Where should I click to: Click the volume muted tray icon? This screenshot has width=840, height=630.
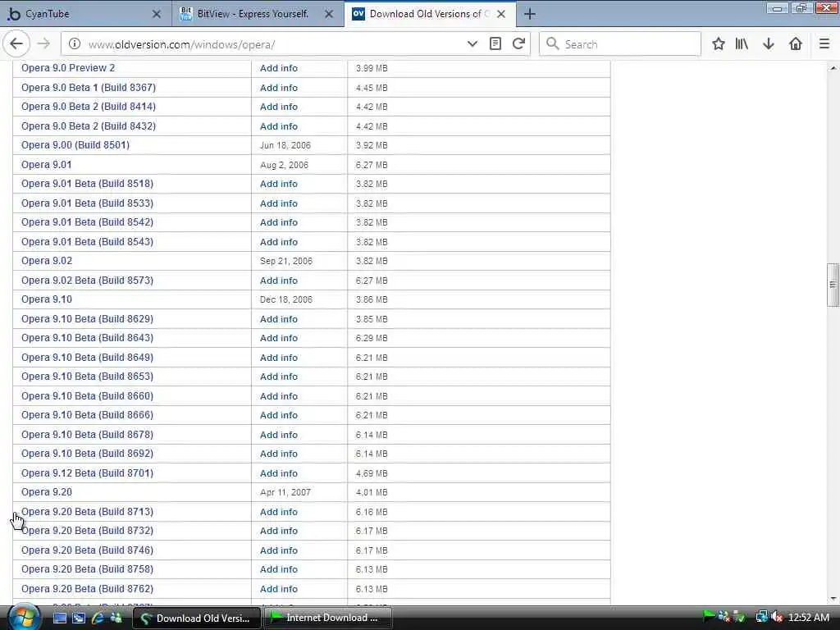778,617
